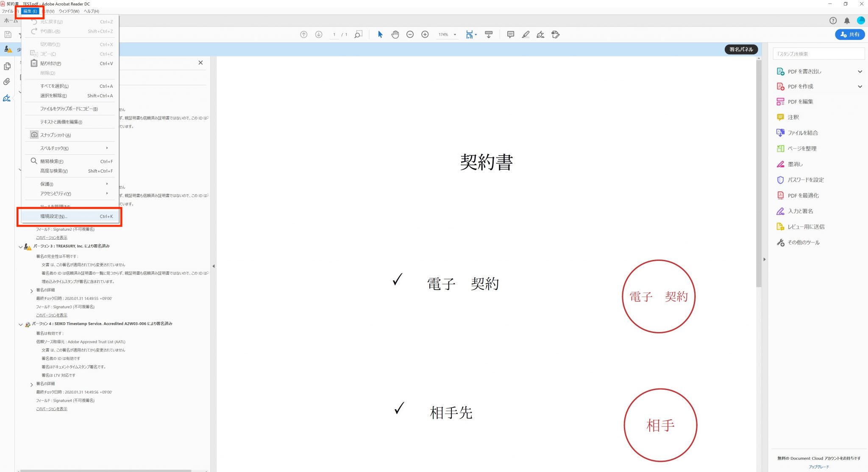Image resolution: width=868 pixels, height=472 pixels.
Task: Choose 環境設定(N) from edit menu
Action: tap(54, 217)
